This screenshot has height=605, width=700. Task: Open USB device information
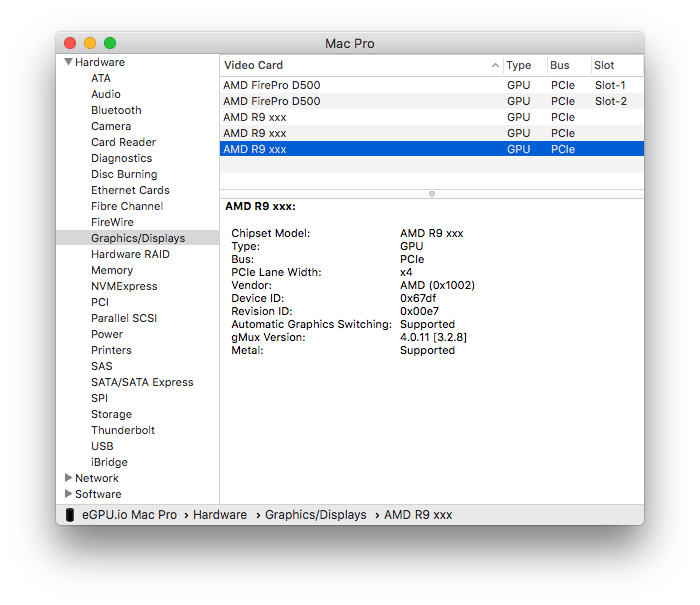pyautogui.click(x=102, y=446)
